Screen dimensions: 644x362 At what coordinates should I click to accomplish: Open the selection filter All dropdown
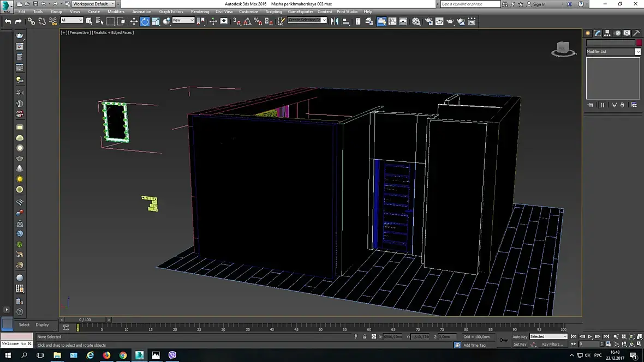pos(71,21)
